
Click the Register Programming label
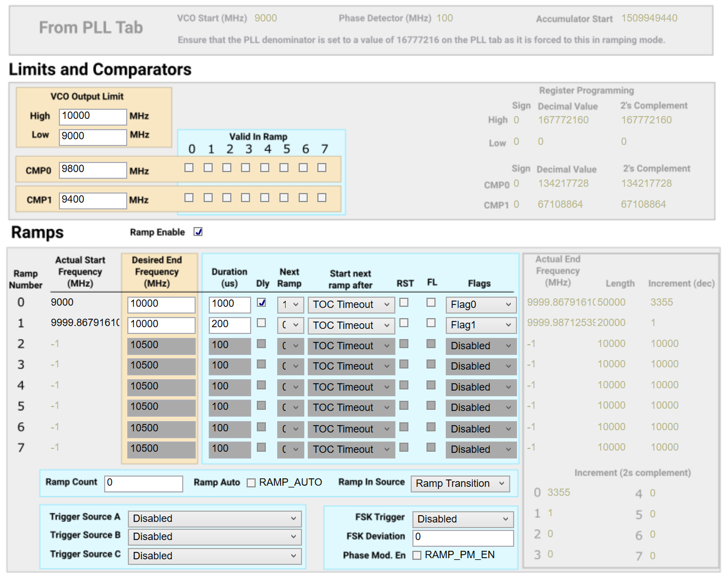(x=587, y=91)
